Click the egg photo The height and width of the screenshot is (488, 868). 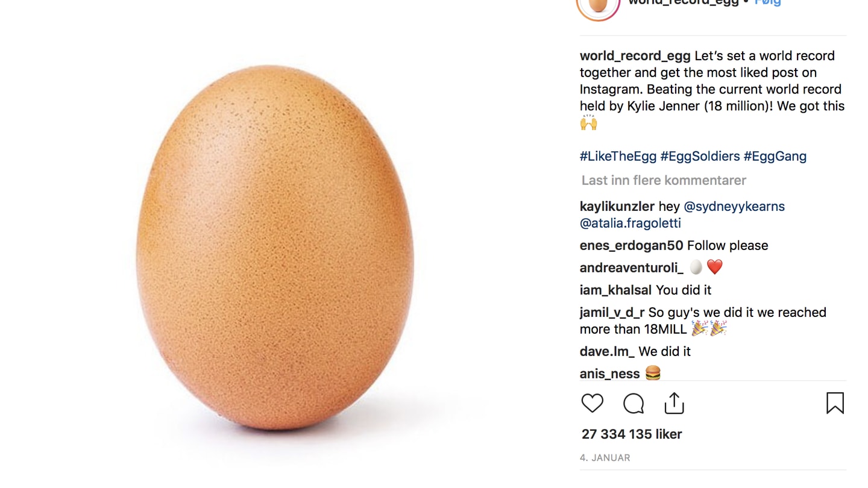[275, 247]
